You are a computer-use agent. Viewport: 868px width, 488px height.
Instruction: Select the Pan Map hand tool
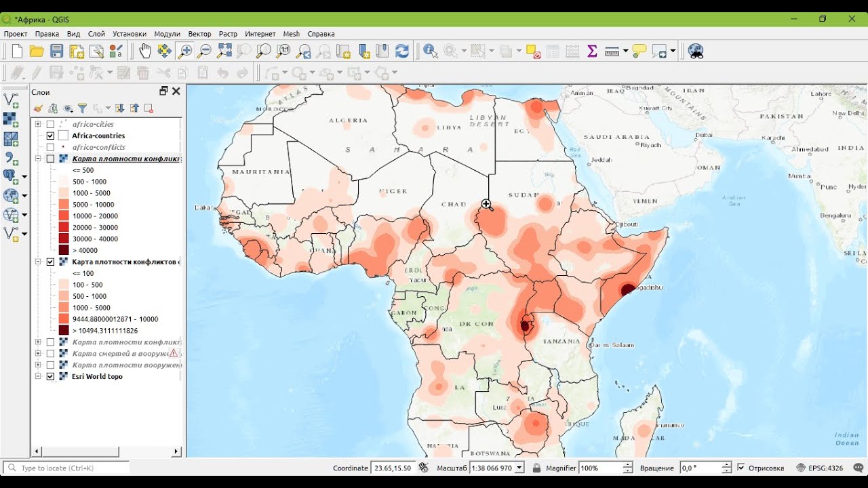coord(145,51)
